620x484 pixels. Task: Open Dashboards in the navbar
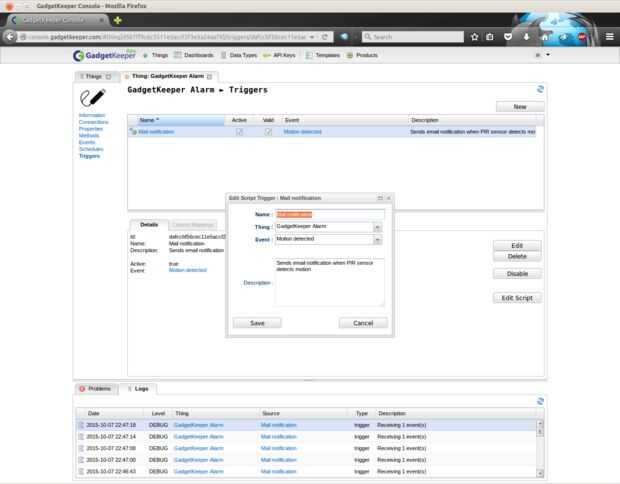[194, 55]
